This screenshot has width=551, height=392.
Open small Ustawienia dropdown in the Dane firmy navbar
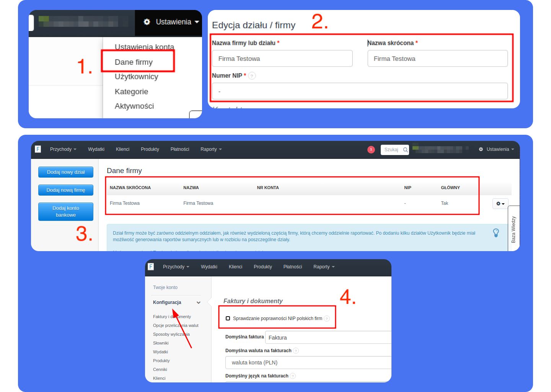point(496,149)
